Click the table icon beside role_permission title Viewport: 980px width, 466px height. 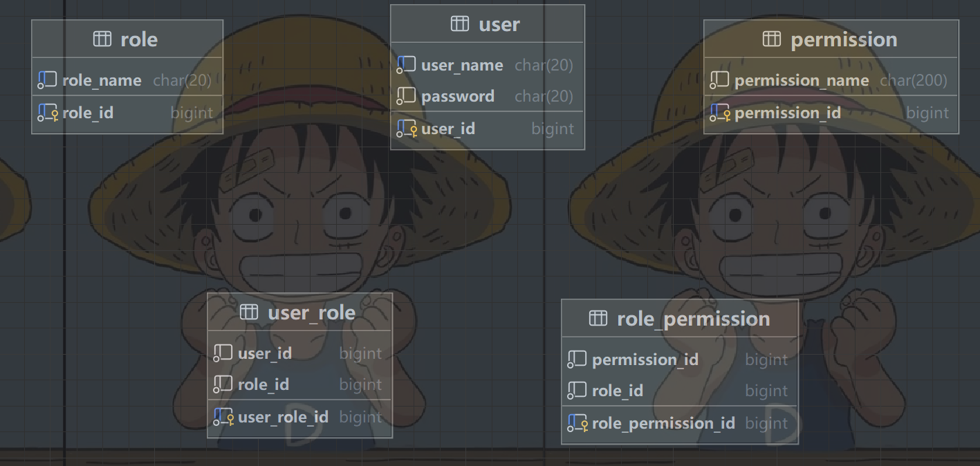(x=598, y=319)
